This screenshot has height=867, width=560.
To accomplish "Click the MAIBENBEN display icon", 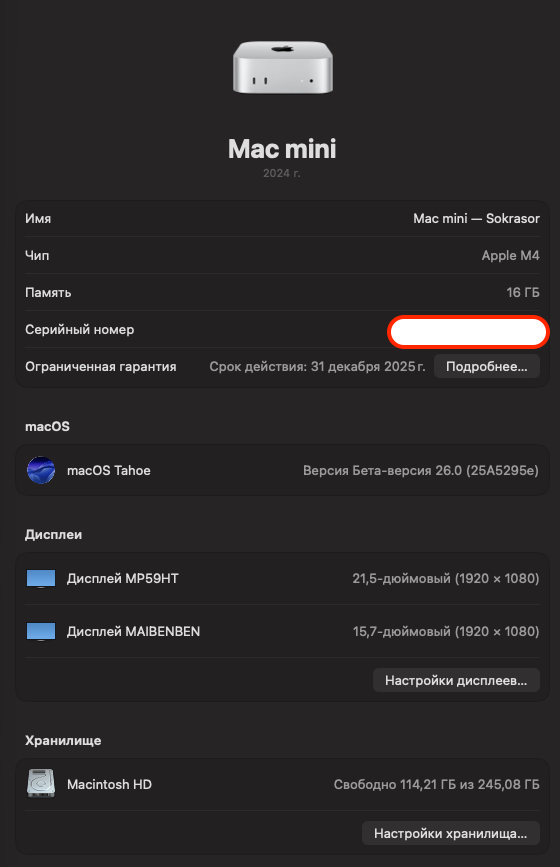I will tap(41, 631).
